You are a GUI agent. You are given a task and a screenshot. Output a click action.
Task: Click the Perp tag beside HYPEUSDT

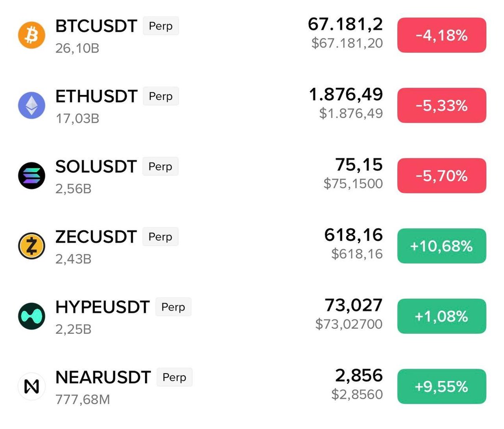173,307
